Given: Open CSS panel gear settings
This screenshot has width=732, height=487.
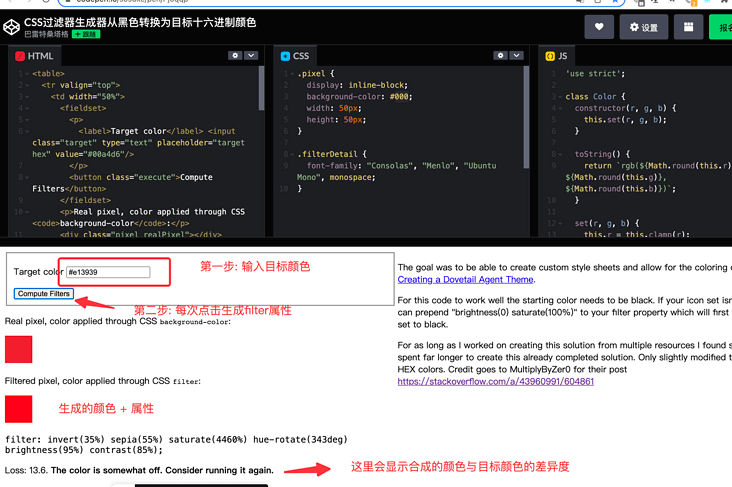Looking at the screenshot, I should pyautogui.click(x=500, y=56).
